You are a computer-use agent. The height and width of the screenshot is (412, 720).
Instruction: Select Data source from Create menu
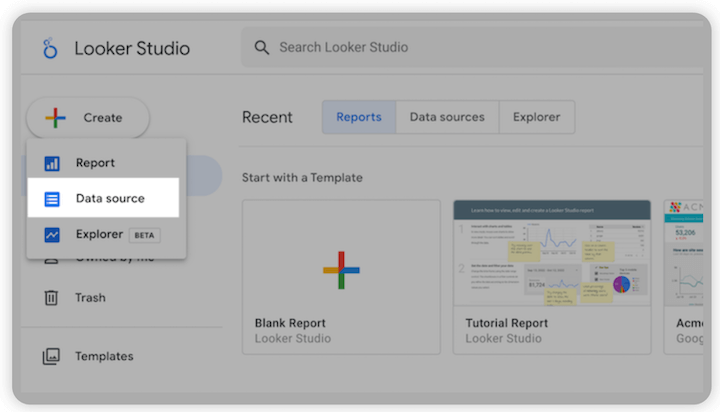110,199
